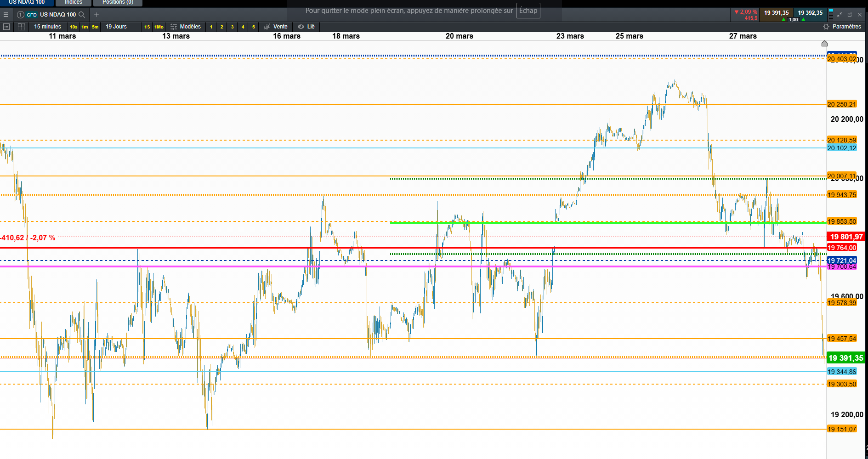Add a new chart with the plus icon
This screenshot has width=868, height=459.
(96, 15)
